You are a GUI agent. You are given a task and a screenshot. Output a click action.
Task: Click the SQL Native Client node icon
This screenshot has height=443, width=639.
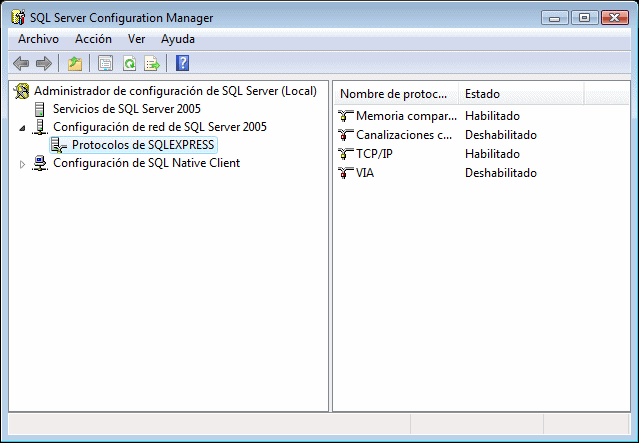pos(40,163)
